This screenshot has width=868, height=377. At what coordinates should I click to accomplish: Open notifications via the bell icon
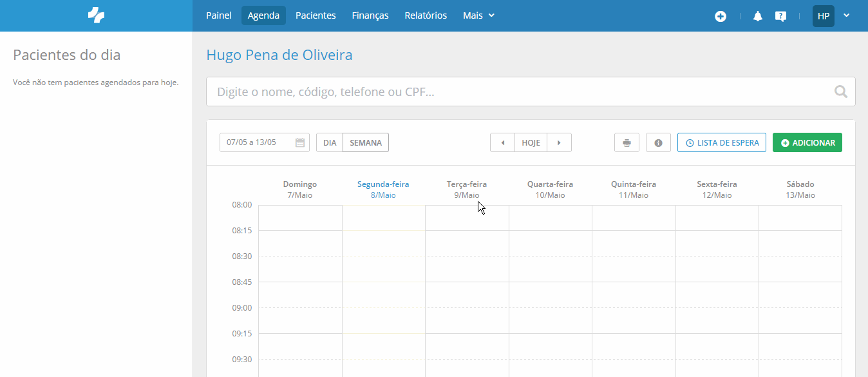(757, 16)
